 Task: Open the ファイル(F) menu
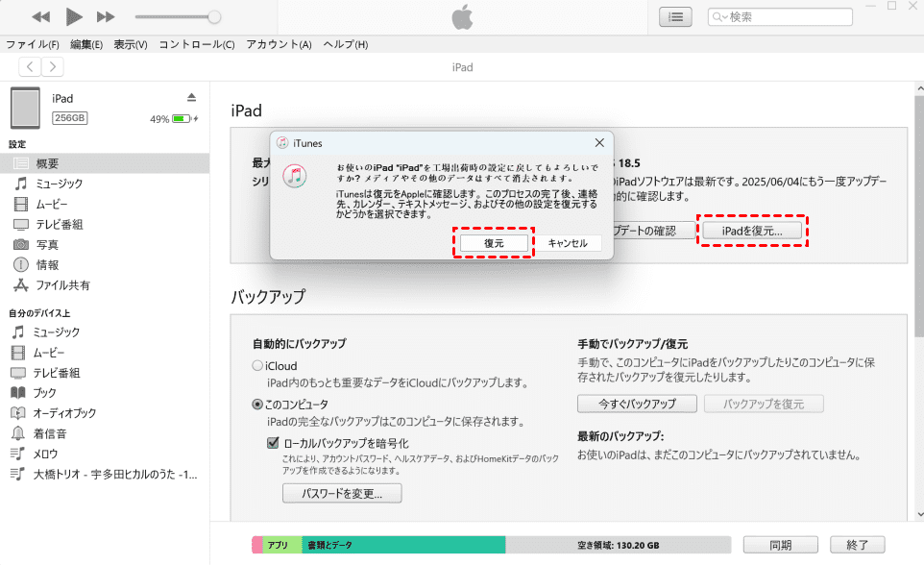pyautogui.click(x=33, y=44)
